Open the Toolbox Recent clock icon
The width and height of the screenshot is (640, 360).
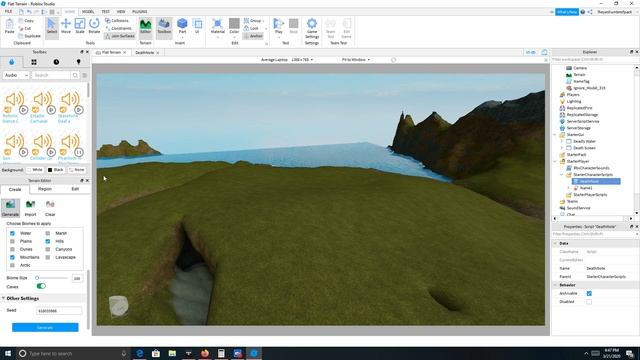56,62
